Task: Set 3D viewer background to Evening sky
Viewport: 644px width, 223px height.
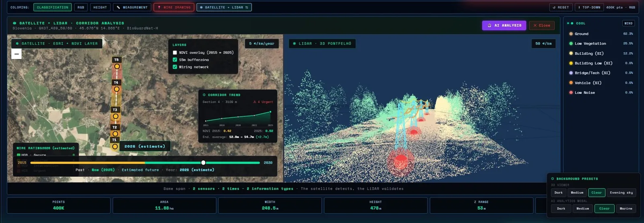Action: coord(621,193)
